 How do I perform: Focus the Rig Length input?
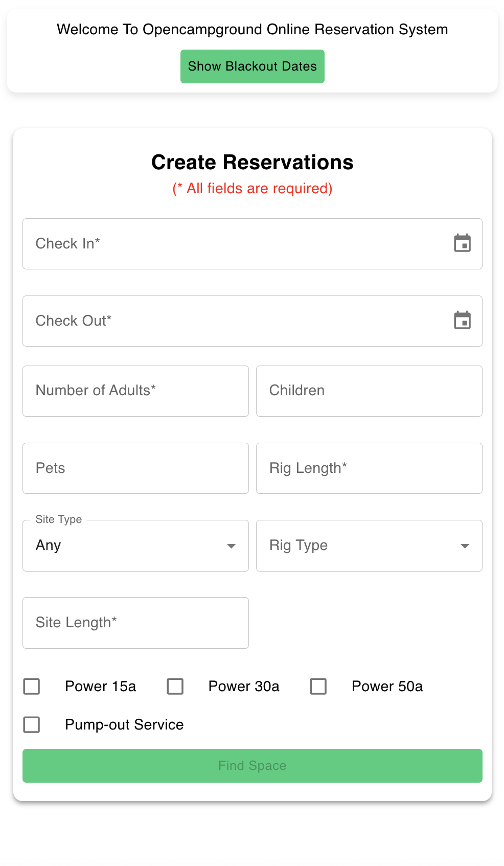click(369, 468)
